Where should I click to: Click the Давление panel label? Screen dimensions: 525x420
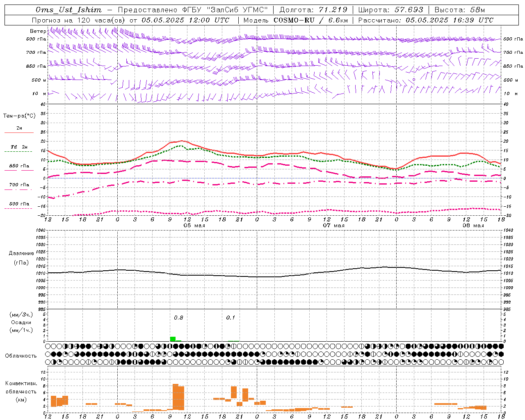[x=21, y=253]
